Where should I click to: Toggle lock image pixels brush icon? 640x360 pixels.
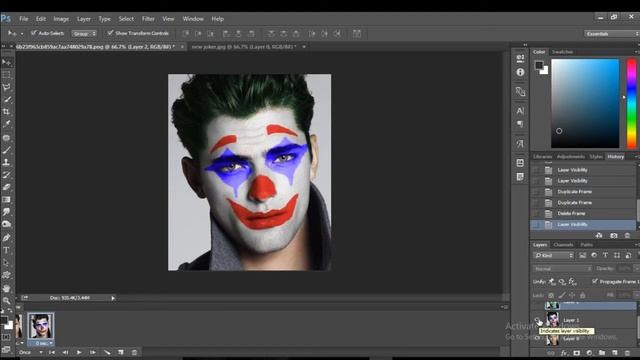[x=562, y=295]
